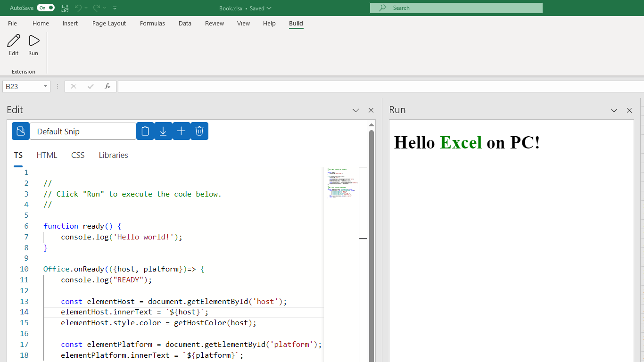The height and width of the screenshot is (362, 644).
Task: Switch to the Home ribbon tab
Action: pos(41,24)
